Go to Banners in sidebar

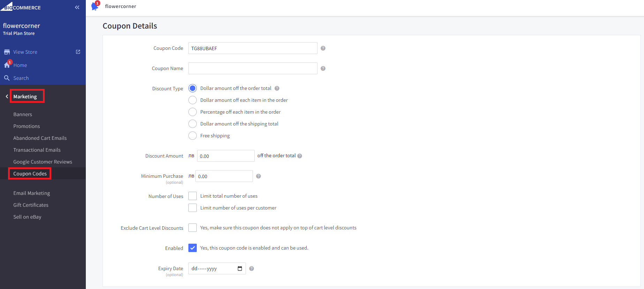(23, 114)
